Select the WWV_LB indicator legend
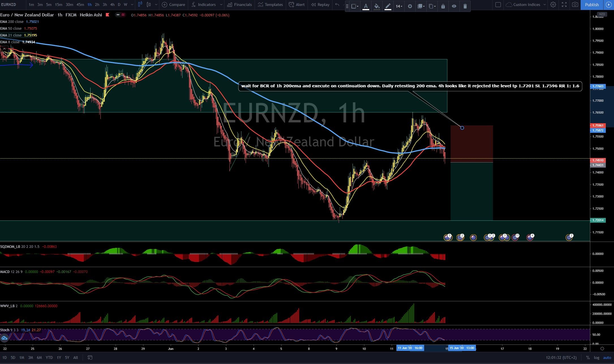This screenshot has width=614, height=364. (x=9, y=306)
